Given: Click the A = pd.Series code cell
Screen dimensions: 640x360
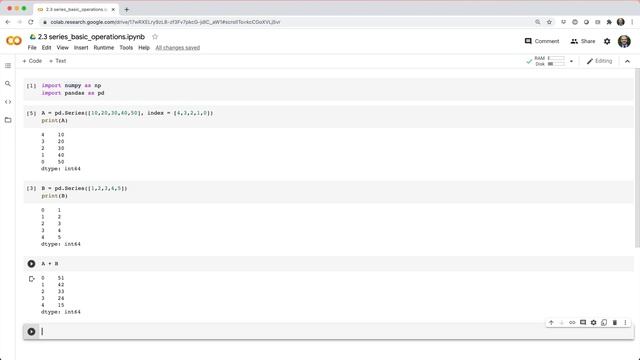Looking at the screenshot, I should tap(329, 117).
